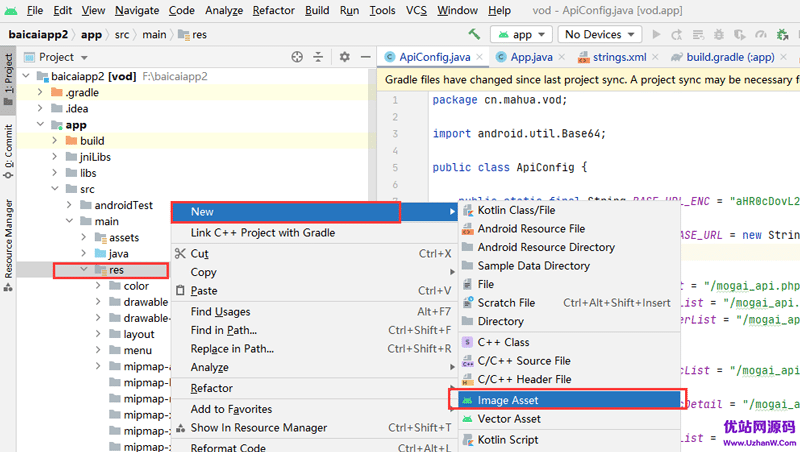This screenshot has height=452, width=800.
Task: Open the 1: Project tool window
Action: pyautogui.click(x=8, y=79)
